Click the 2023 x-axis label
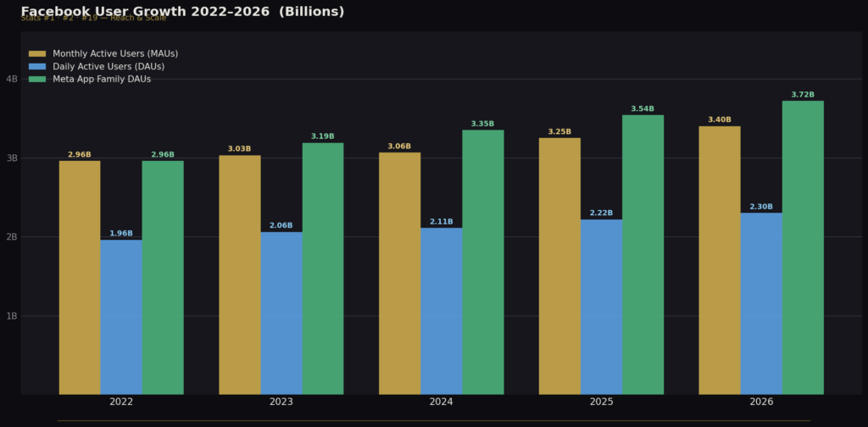 pyautogui.click(x=281, y=402)
